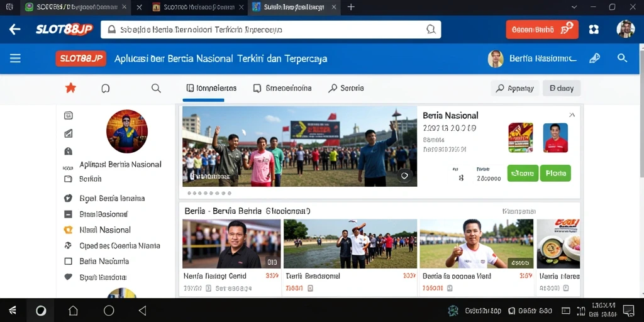644x322 pixels.
Task: Switch to the Serta search tab
Action: click(x=347, y=88)
